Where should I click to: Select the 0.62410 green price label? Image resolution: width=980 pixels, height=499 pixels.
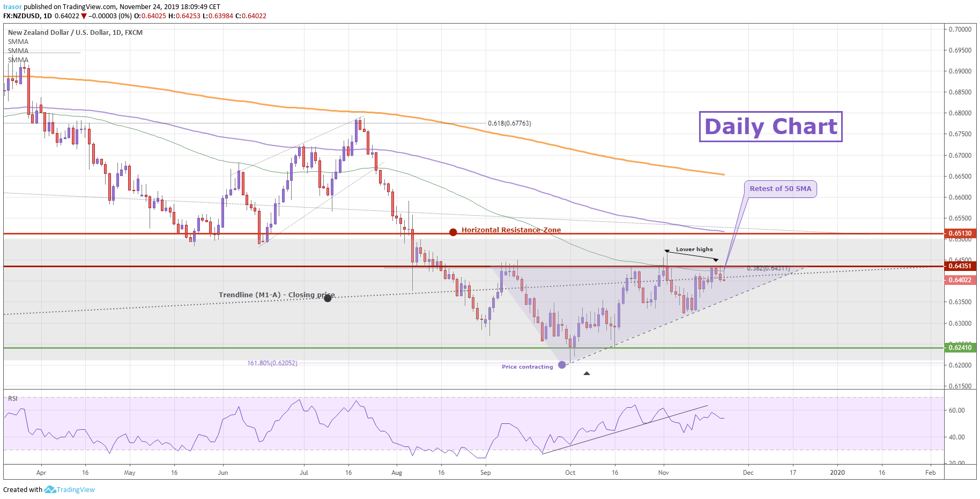click(960, 348)
